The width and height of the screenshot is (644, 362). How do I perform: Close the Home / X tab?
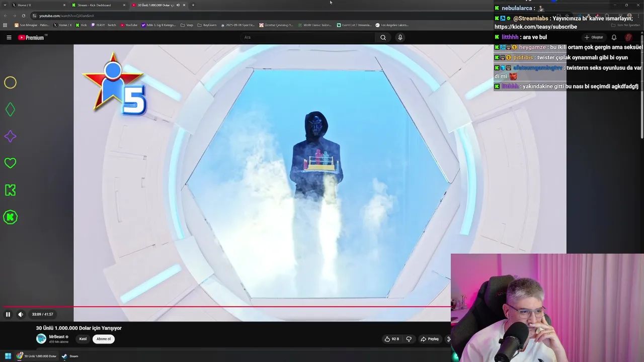64,5
